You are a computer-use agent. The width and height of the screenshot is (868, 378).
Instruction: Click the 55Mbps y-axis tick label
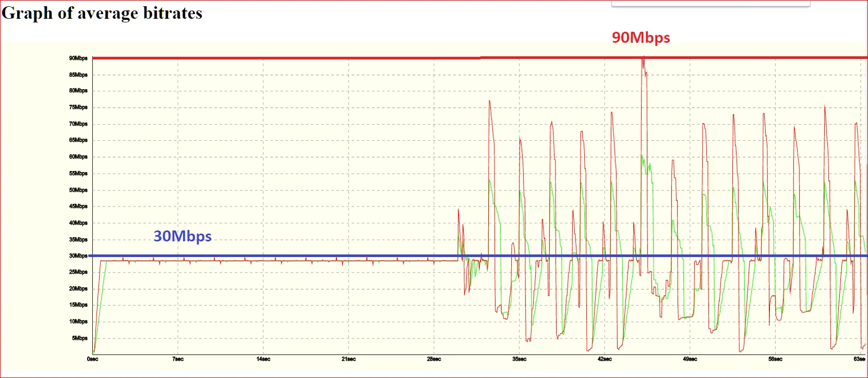point(78,174)
